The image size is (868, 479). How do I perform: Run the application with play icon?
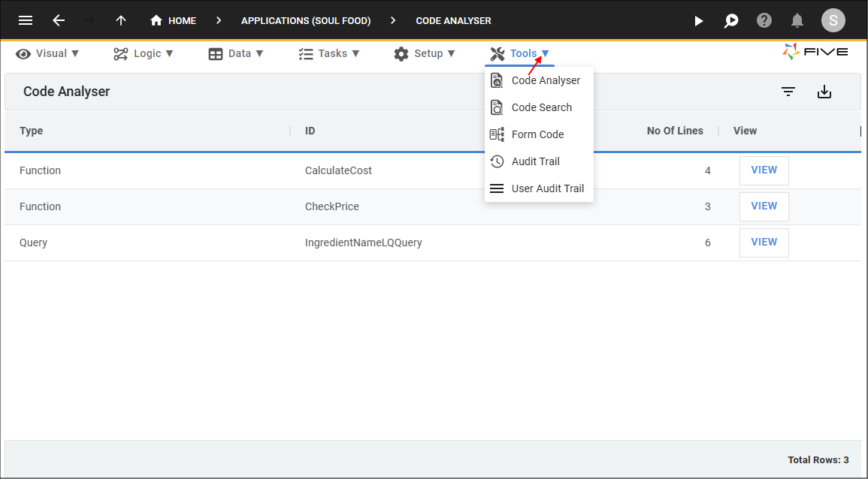699,20
